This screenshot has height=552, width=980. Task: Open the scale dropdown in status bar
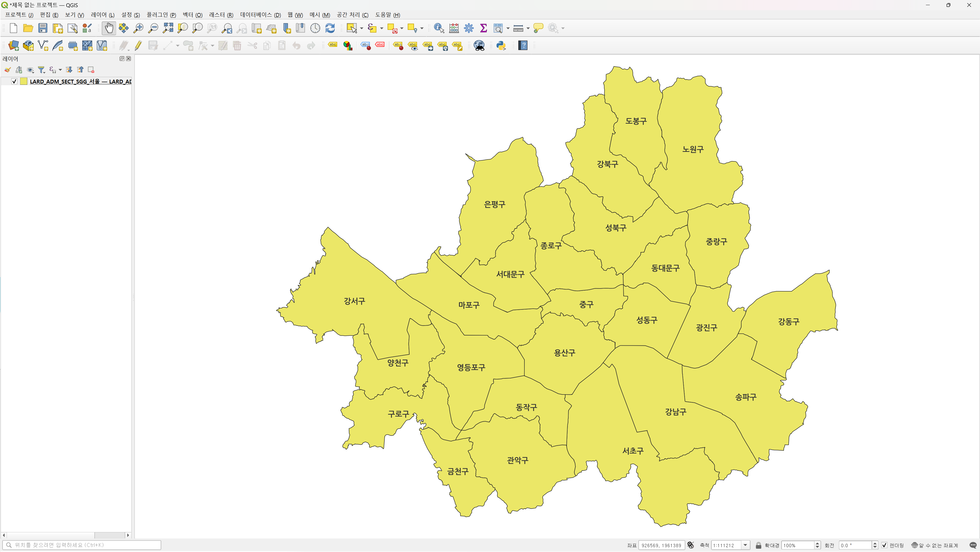click(745, 545)
